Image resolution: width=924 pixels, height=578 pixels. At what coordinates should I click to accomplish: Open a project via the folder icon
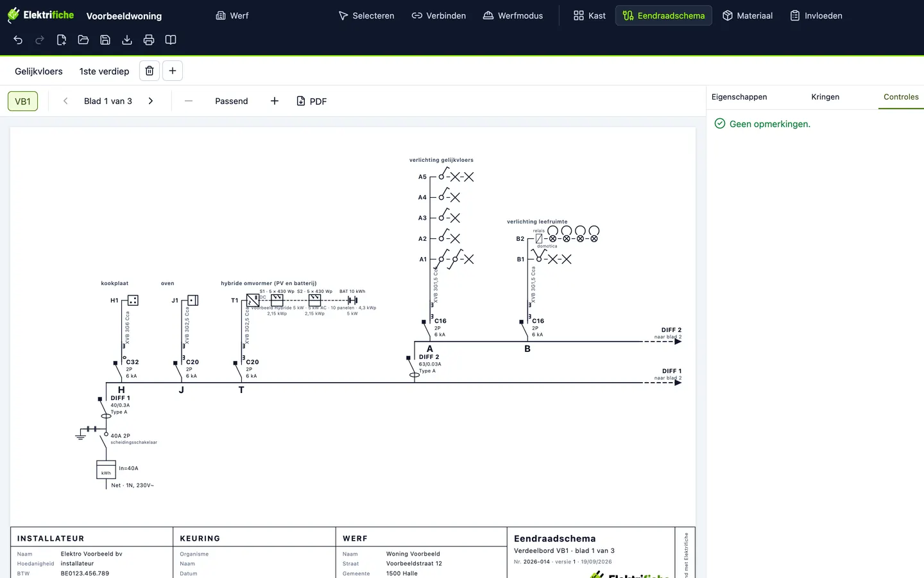tap(83, 40)
